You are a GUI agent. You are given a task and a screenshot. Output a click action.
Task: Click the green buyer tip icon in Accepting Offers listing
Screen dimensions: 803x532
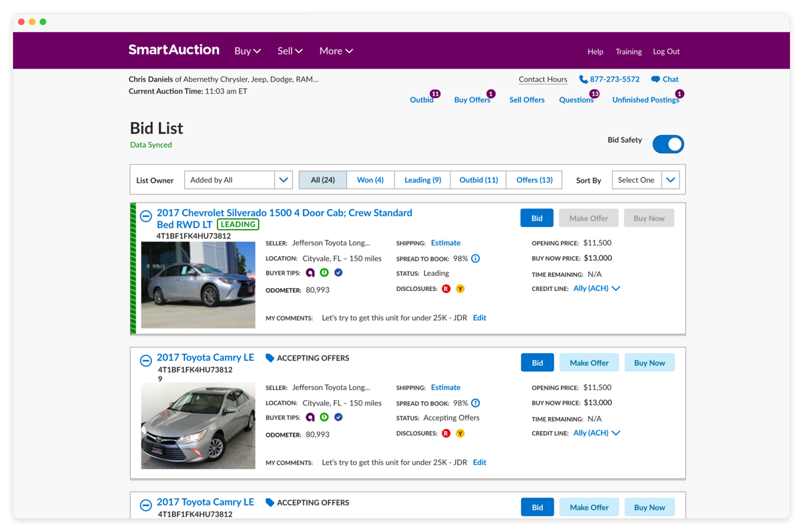(324, 417)
